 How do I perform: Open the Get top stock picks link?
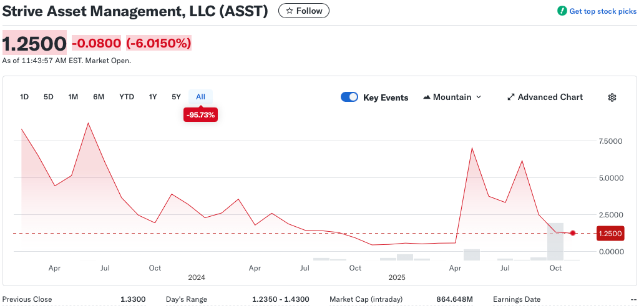[602, 11]
